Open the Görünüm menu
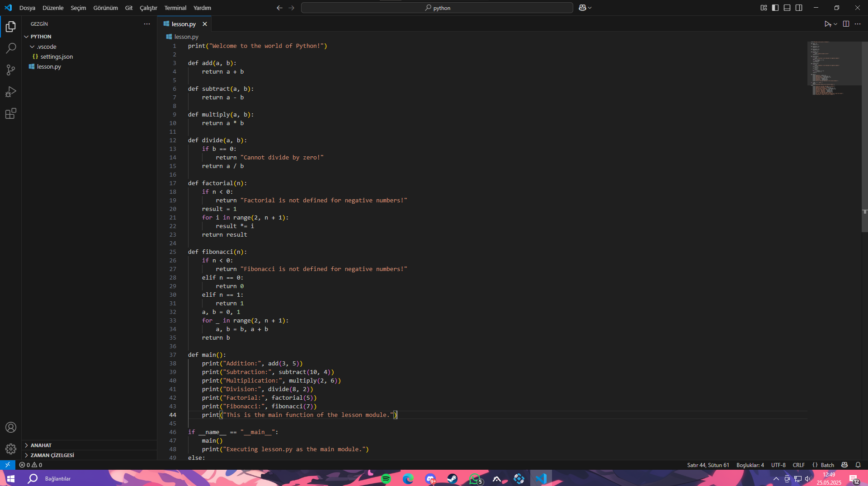The width and height of the screenshot is (868, 486). pos(105,8)
